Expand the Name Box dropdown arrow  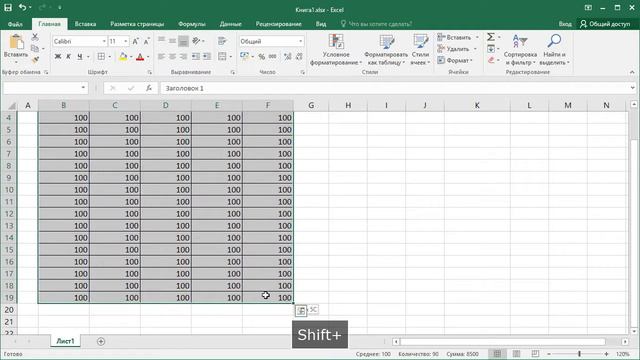83,88
